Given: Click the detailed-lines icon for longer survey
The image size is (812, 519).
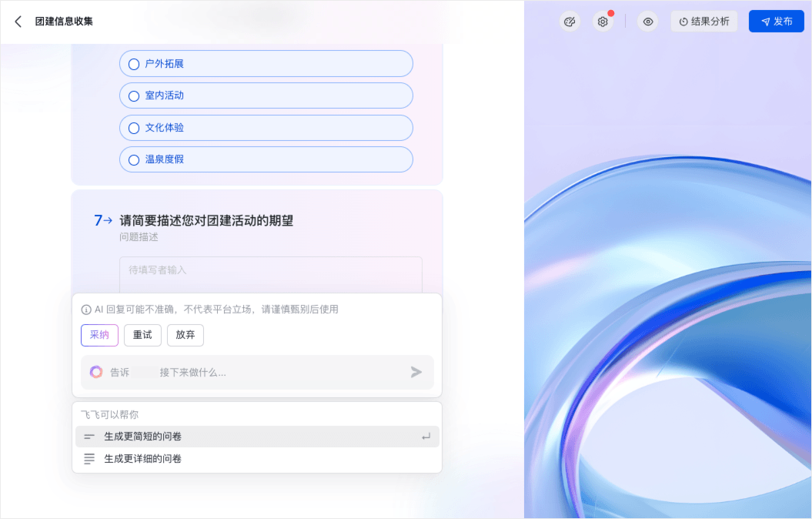Looking at the screenshot, I should click(89, 459).
